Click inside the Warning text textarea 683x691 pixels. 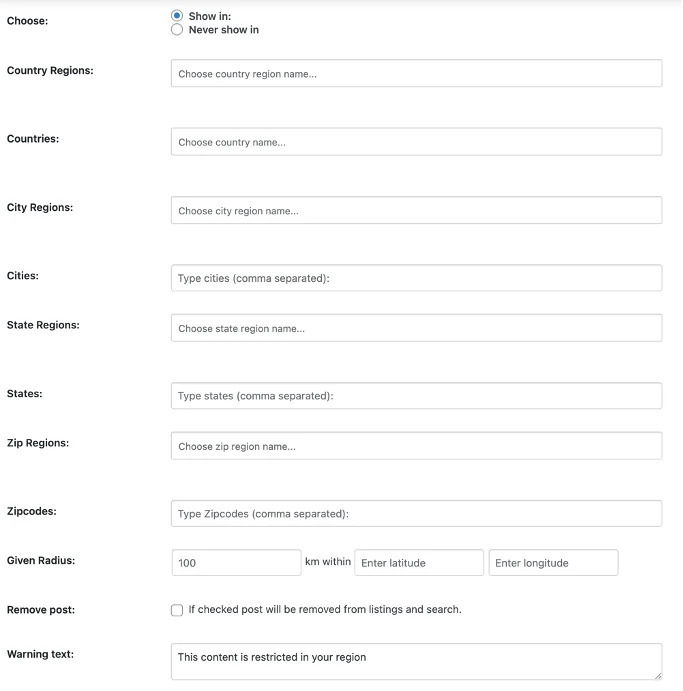416,661
